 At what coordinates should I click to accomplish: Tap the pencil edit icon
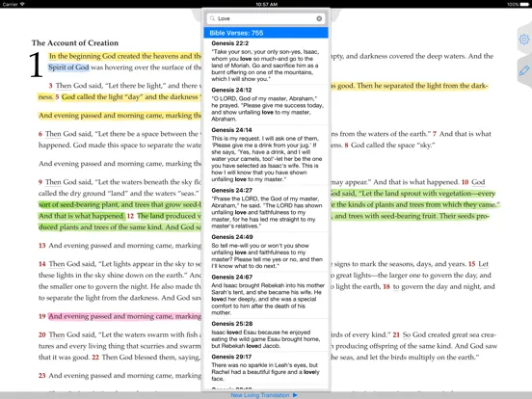[x=524, y=70]
